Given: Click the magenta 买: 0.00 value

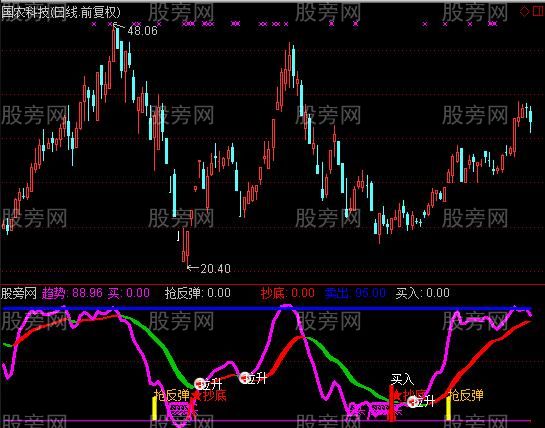Looking at the screenshot, I should pyautogui.click(x=129, y=293).
